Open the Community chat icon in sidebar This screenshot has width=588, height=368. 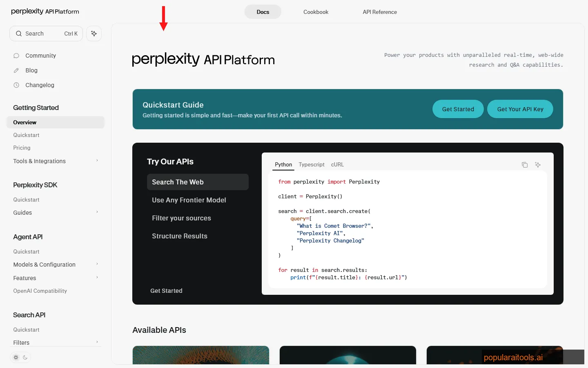pyautogui.click(x=16, y=55)
